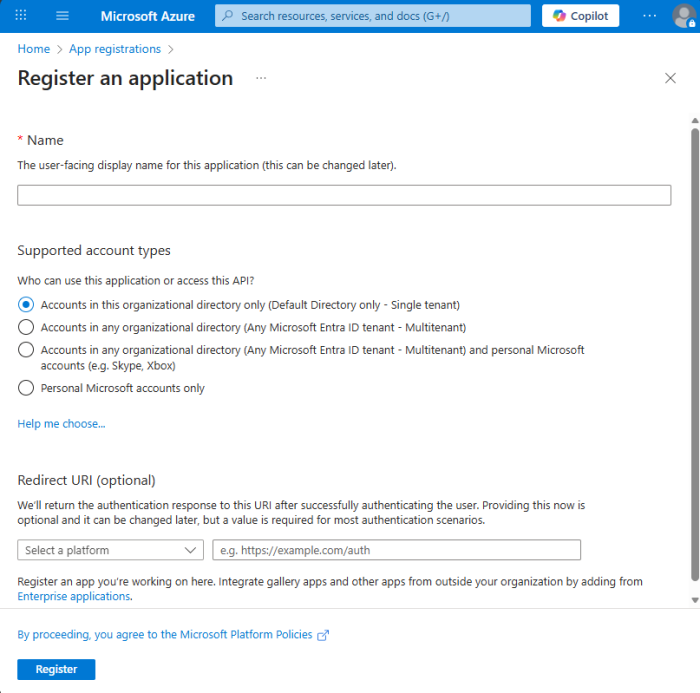Click external link icon after Platform Policies
700x693 pixels.
coord(322,635)
